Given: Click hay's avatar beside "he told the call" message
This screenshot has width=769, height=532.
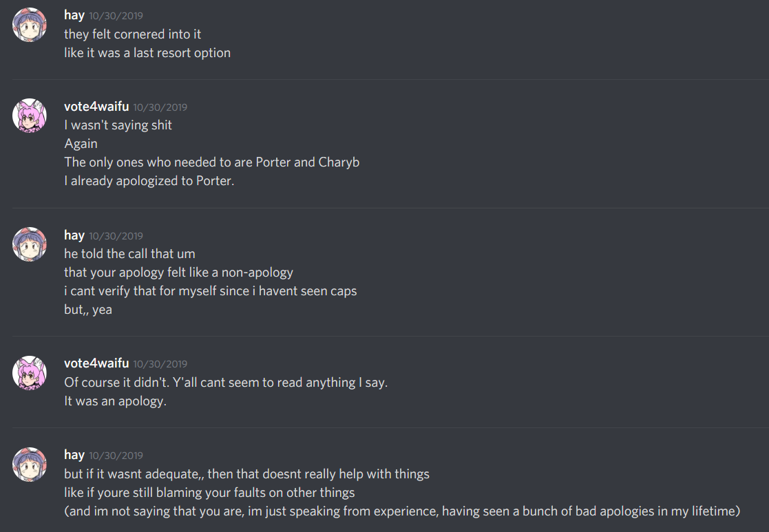Looking at the screenshot, I should click(30, 244).
